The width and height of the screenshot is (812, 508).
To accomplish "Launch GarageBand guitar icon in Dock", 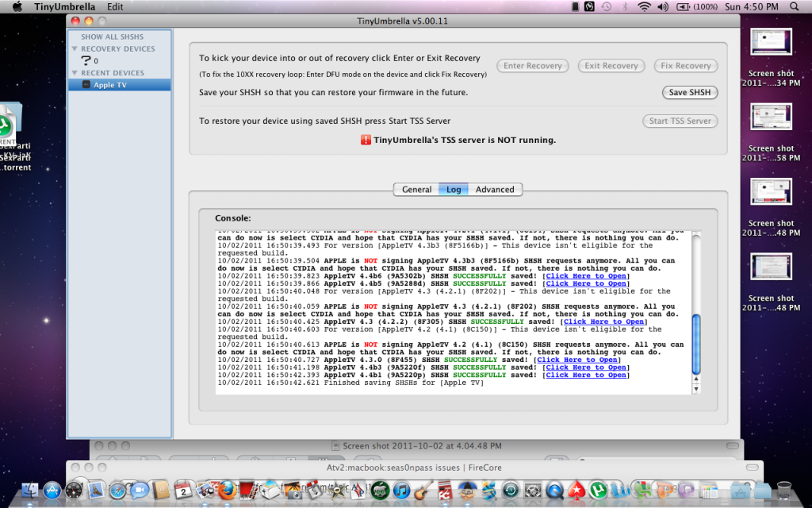I will (x=423, y=491).
